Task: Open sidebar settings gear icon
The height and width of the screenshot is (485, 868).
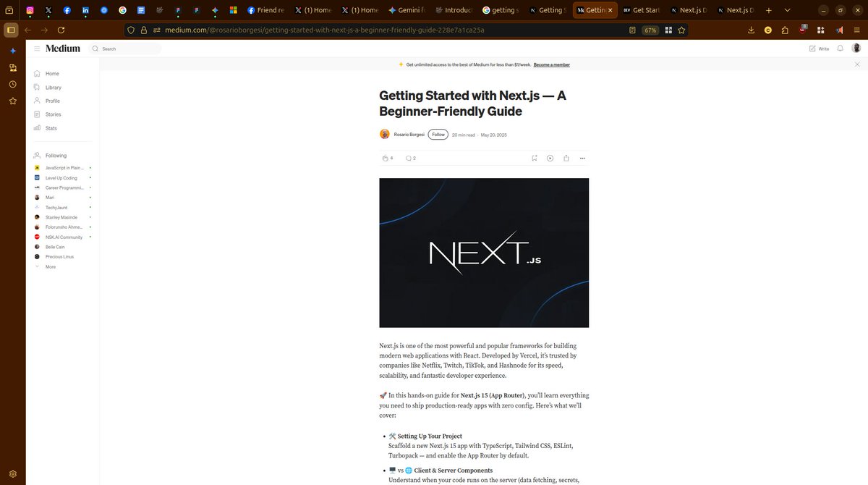Action: 12,473
